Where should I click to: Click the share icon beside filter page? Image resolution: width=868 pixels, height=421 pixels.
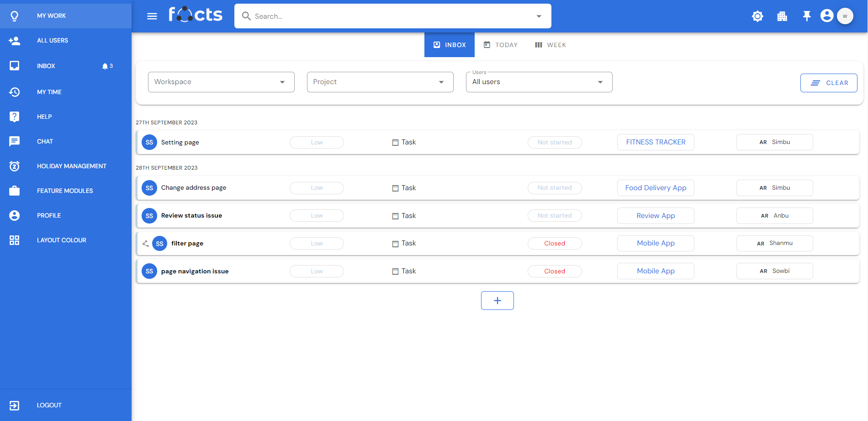pos(146,244)
